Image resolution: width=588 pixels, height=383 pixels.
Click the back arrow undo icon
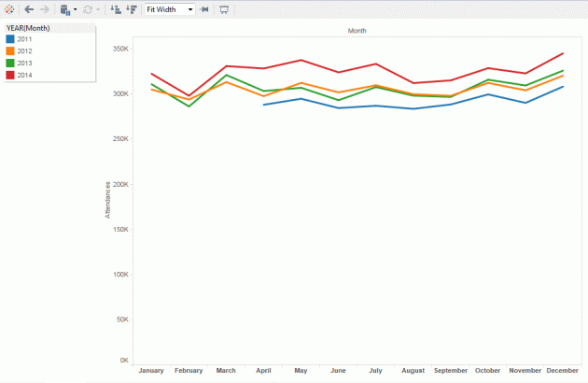tap(29, 9)
